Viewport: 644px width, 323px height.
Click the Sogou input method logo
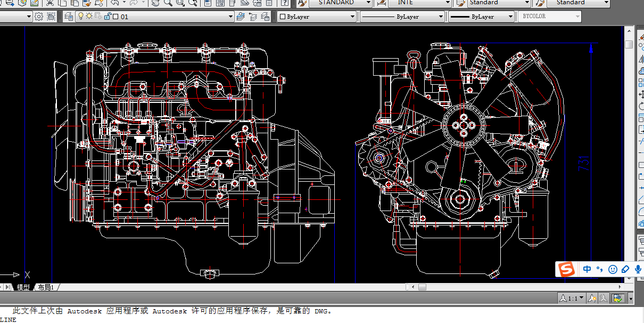[x=567, y=270]
